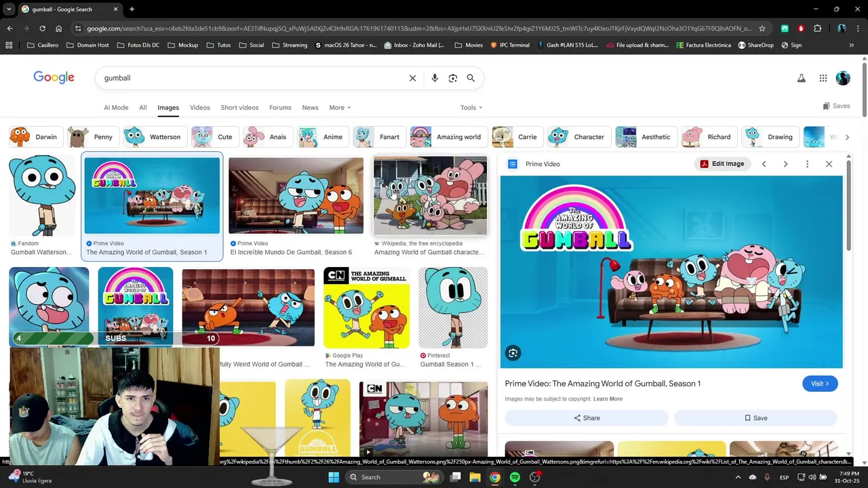
Task: Click the magnifier search button
Action: click(x=471, y=78)
